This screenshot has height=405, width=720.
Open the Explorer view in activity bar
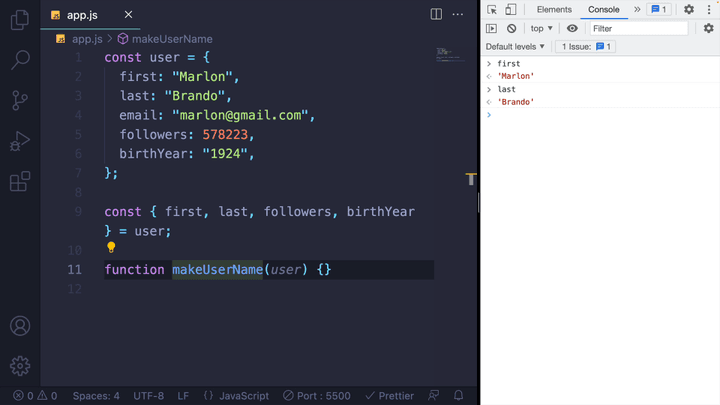pyautogui.click(x=20, y=19)
